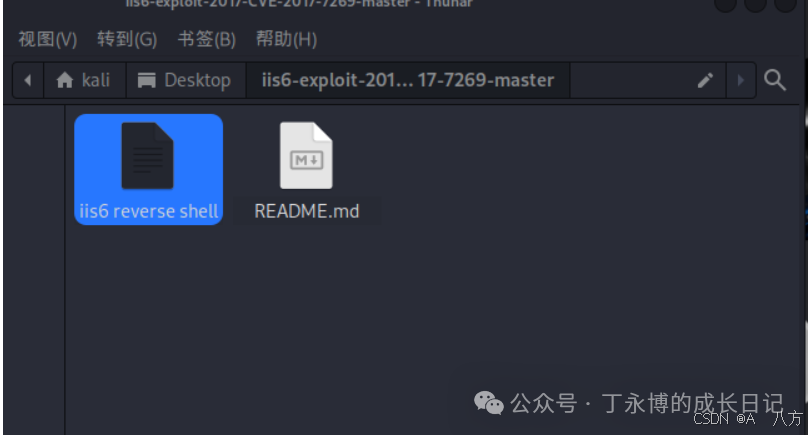Click the "iis6 reverse shell" file name label
Screen dimensions: 809x435
coord(149,211)
